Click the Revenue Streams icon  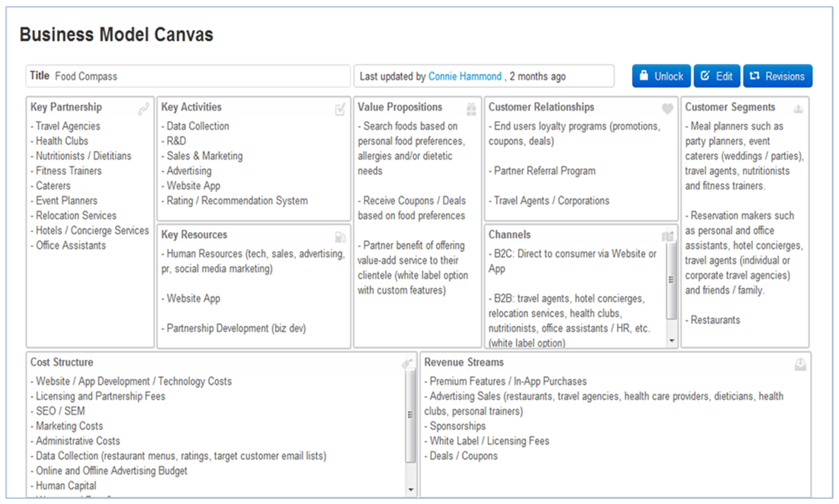[800, 365]
